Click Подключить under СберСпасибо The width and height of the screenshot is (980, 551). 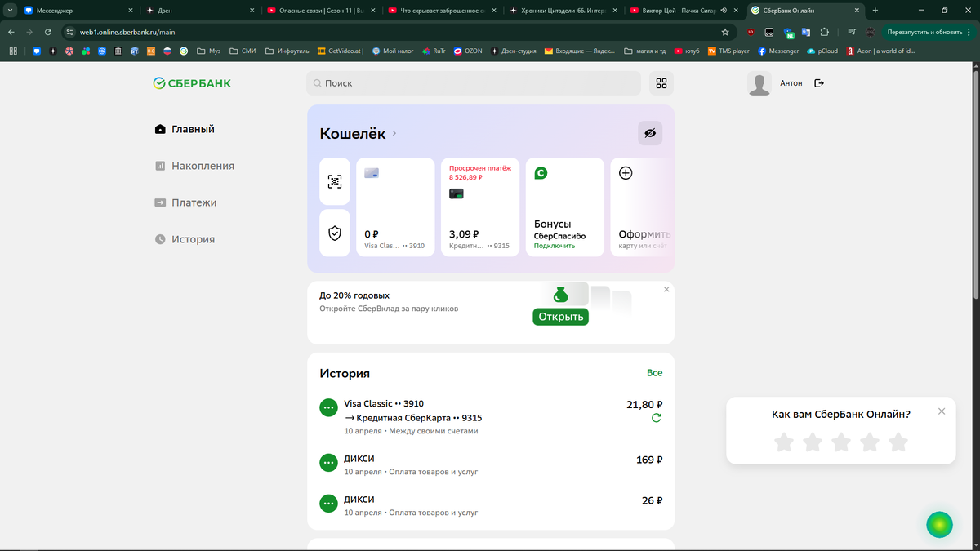555,246
